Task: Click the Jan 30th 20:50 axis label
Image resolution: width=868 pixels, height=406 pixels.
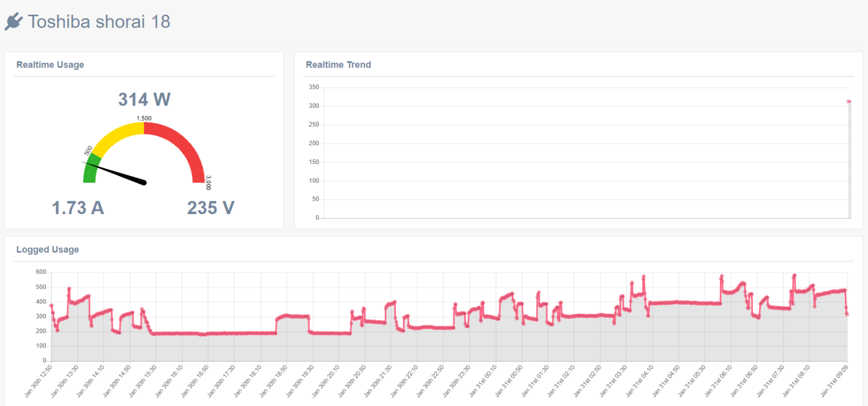Action: 352,381
